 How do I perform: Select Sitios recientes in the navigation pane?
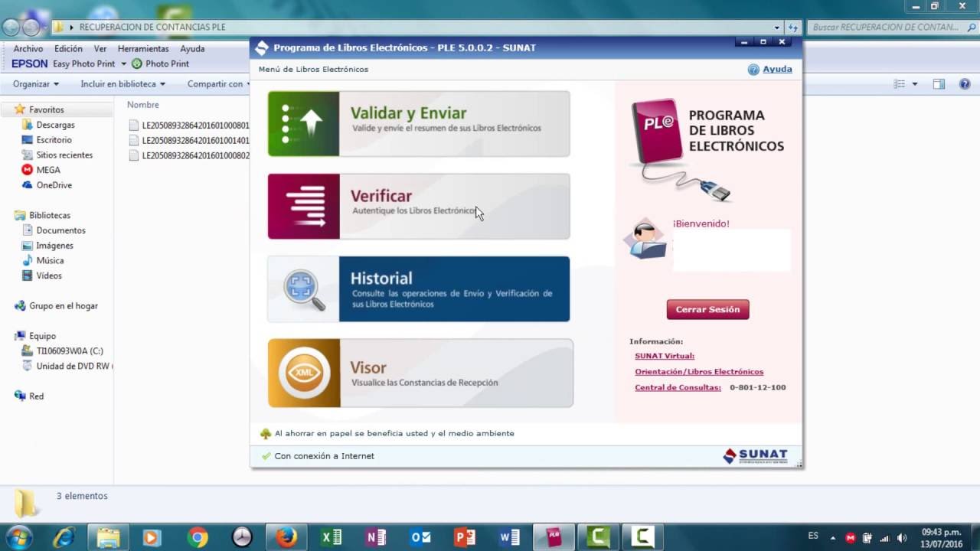tap(64, 155)
